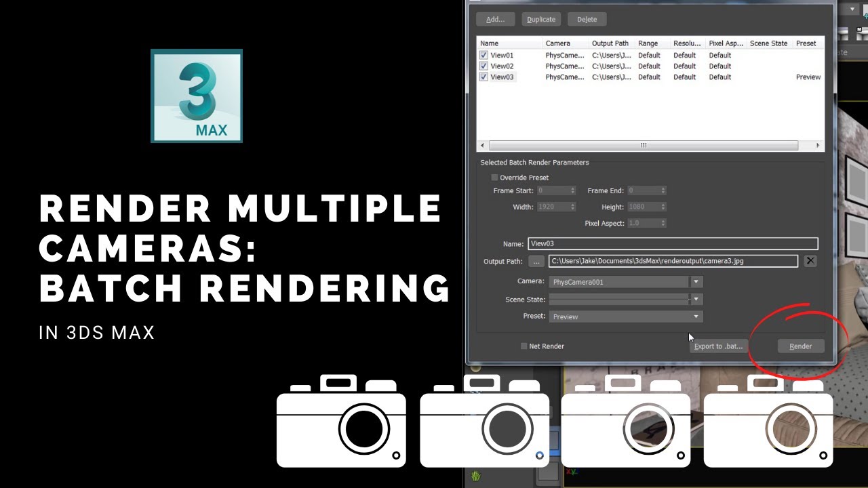This screenshot has width=868, height=488.
Task: Click the pixel aspect Default cell in the View03 row
Action: tap(720, 77)
